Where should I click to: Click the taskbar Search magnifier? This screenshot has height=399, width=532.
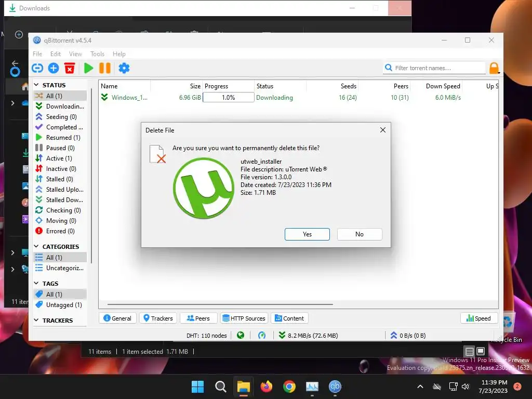click(x=220, y=387)
